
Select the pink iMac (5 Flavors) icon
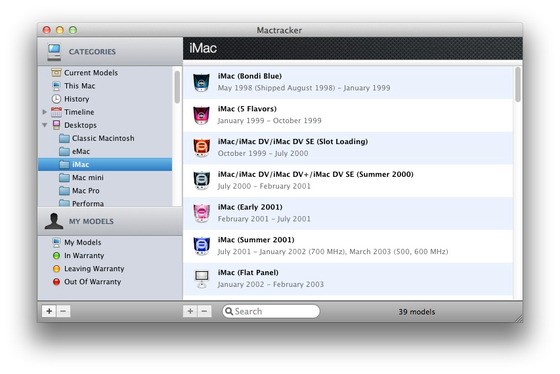tap(201, 115)
